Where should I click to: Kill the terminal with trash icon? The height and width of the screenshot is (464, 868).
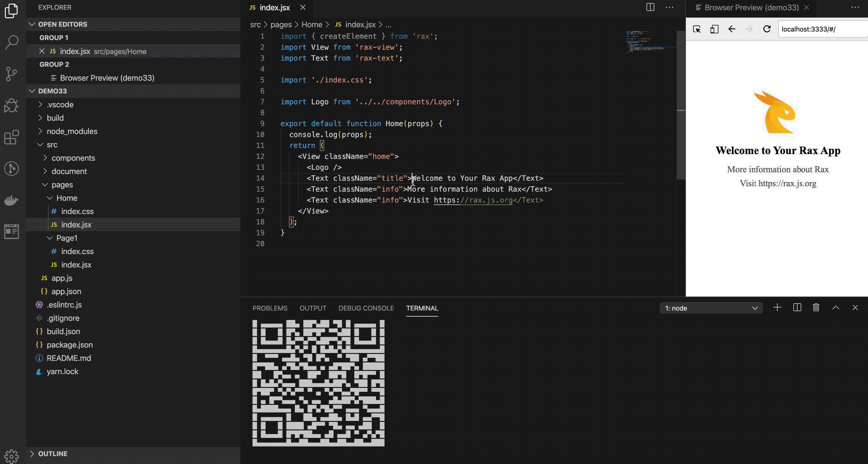(816, 308)
